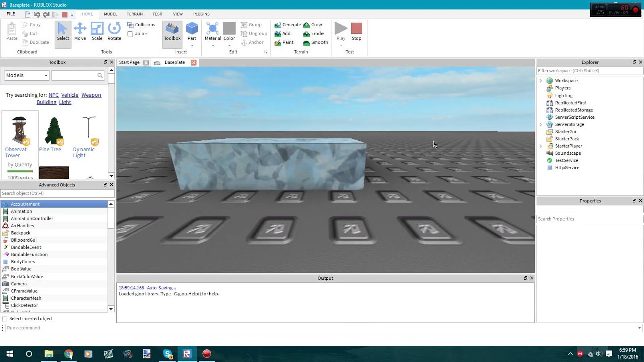Close the Baseplate tab
The width and height of the screenshot is (644, 362).
coord(193,63)
